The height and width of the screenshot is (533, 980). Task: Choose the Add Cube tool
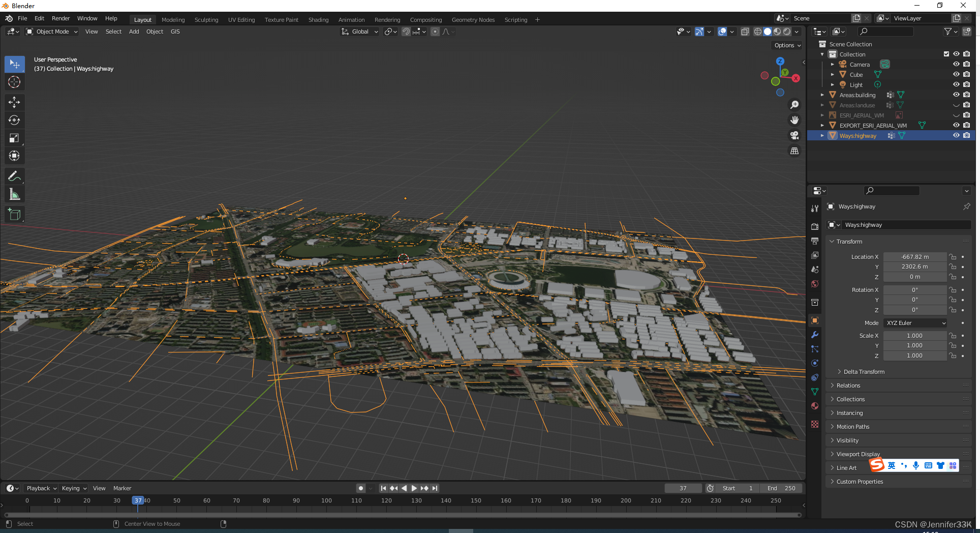pyautogui.click(x=14, y=215)
